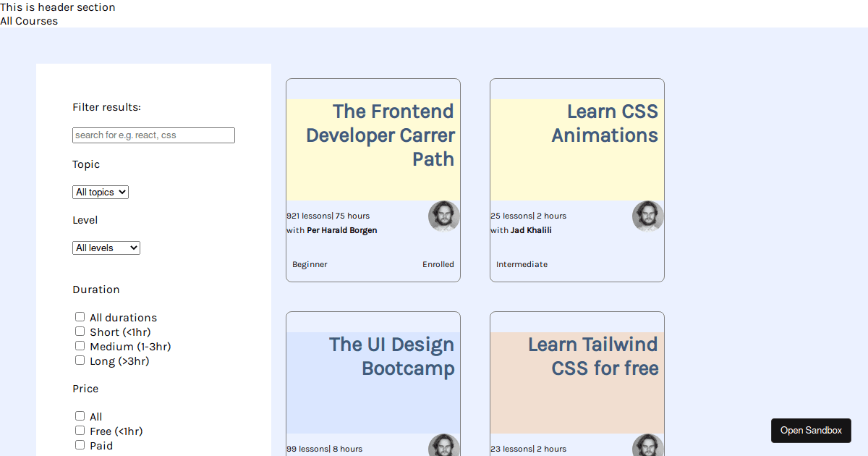Click the '25 lessons| 2 hours' text
The width and height of the screenshot is (868, 456).
528,216
